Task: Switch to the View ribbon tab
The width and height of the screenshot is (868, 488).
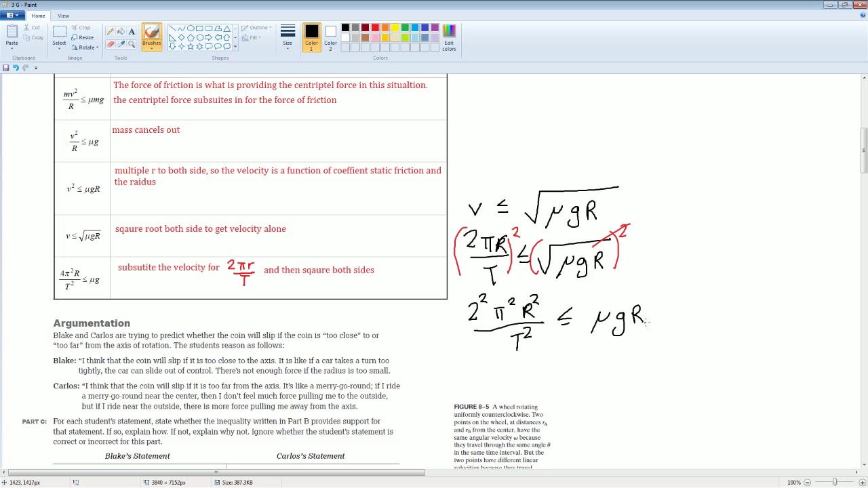Action: click(63, 16)
